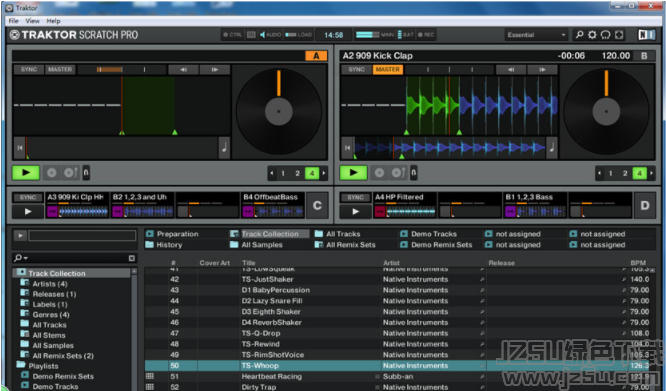The height and width of the screenshot is (391, 666).
Task: Click the BPM column header
Action: [638, 263]
